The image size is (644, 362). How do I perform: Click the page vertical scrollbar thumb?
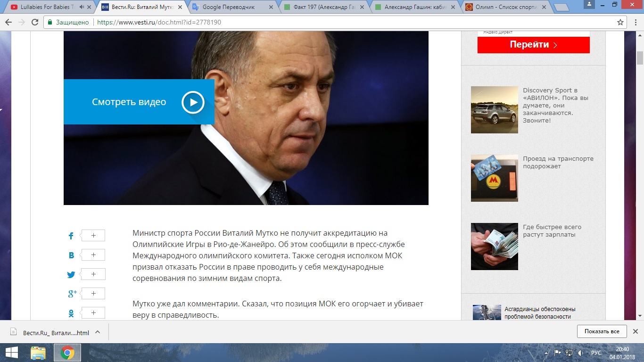point(640,58)
